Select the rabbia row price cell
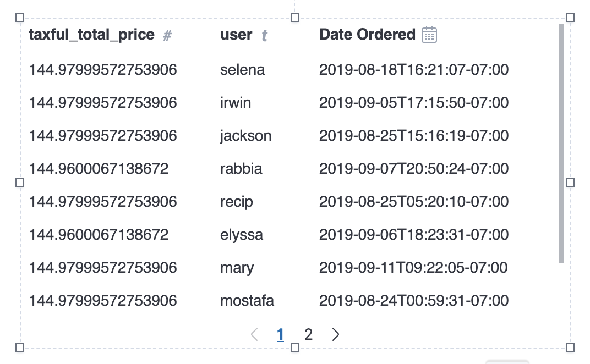 (99, 169)
